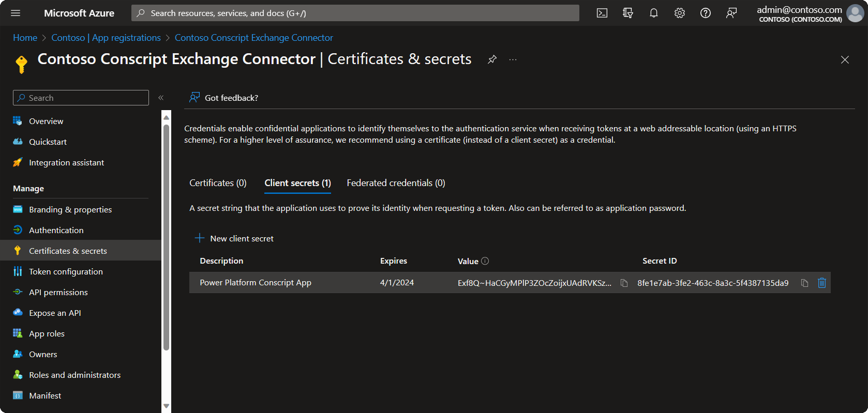Open the Azure portal hamburger menu
The height and width of the screenshot is (413, 868).
pyautogui.click(x=16, y=13)
